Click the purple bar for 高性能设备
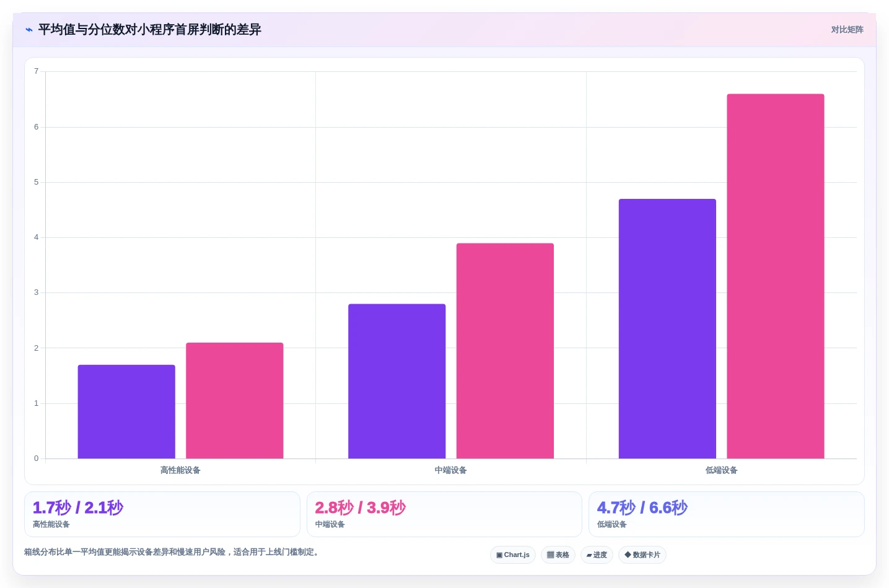Image resolution: width=889 pixels, height=588 pixels. click(x=126, y=412)
